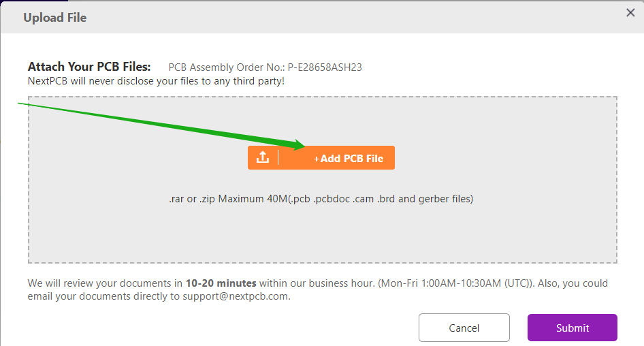Click the gray dialog header bar

tap(340, 18)
